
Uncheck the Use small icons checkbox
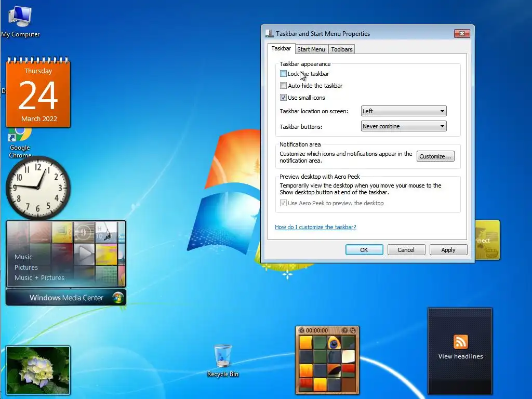coord(283,98)
